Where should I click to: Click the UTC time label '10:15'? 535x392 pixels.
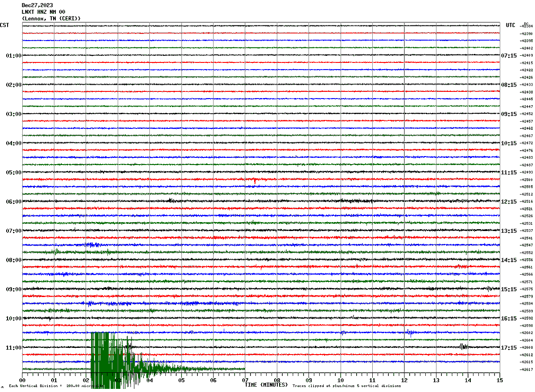509,143
